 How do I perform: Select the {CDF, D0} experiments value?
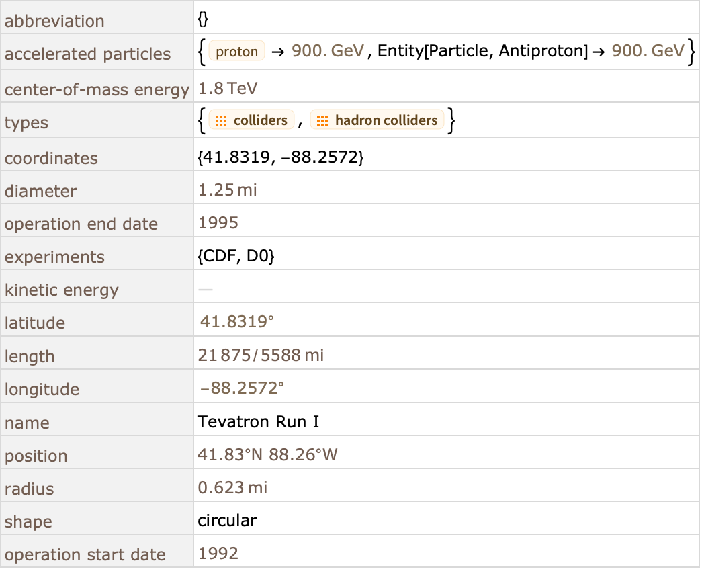(x=236, y=256)
